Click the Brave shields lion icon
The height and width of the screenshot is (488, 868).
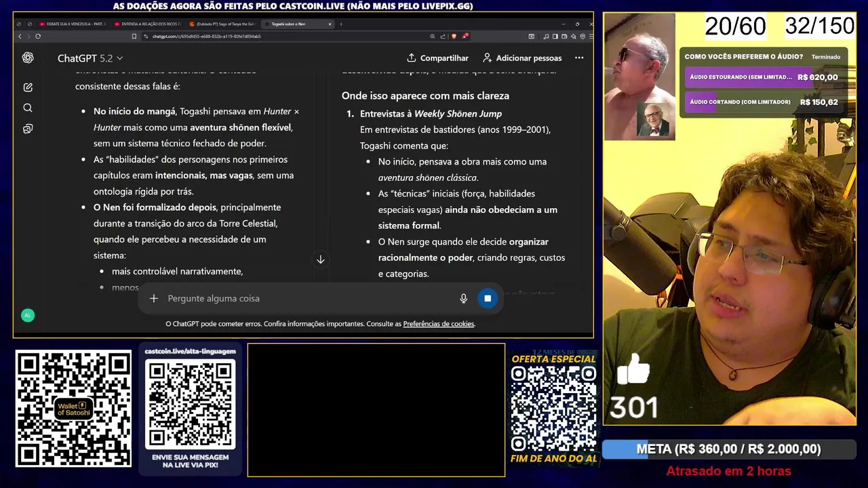pos(454,37)
